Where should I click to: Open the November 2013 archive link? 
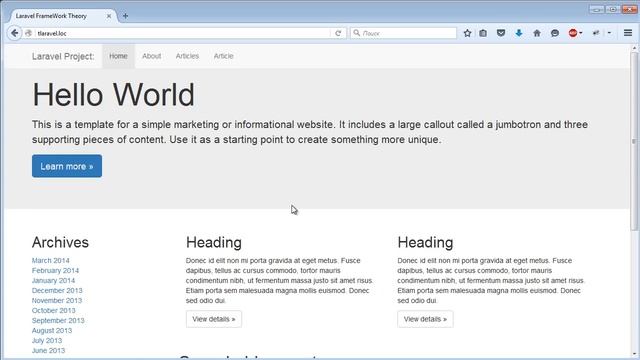57,300
